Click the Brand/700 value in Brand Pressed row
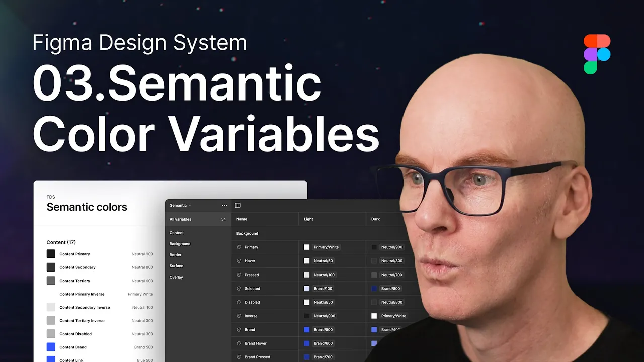 [323, 357]
